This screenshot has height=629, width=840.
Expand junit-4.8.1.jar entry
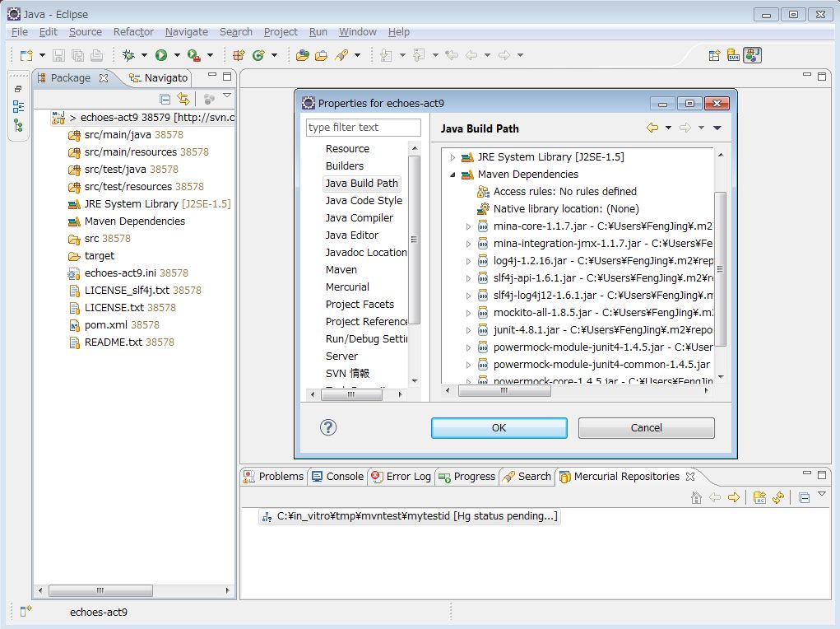pyautogui.click(x=468, y=330)
